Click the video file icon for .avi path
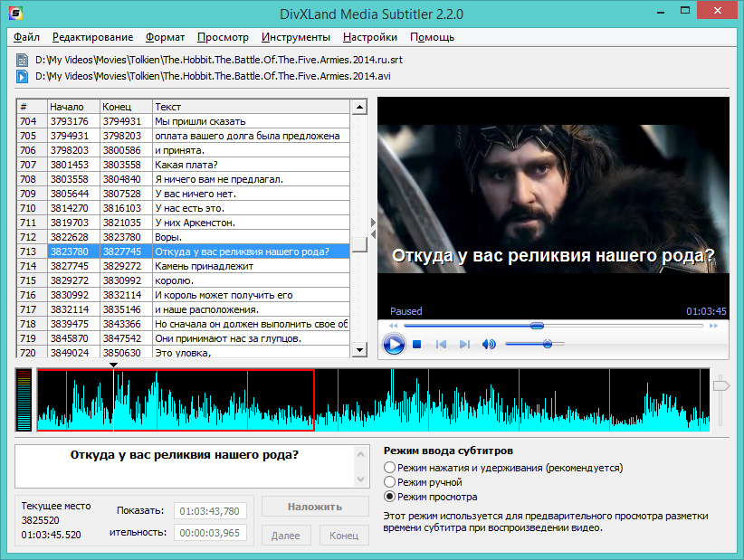The image size is (744, 560). pos(23,76)
